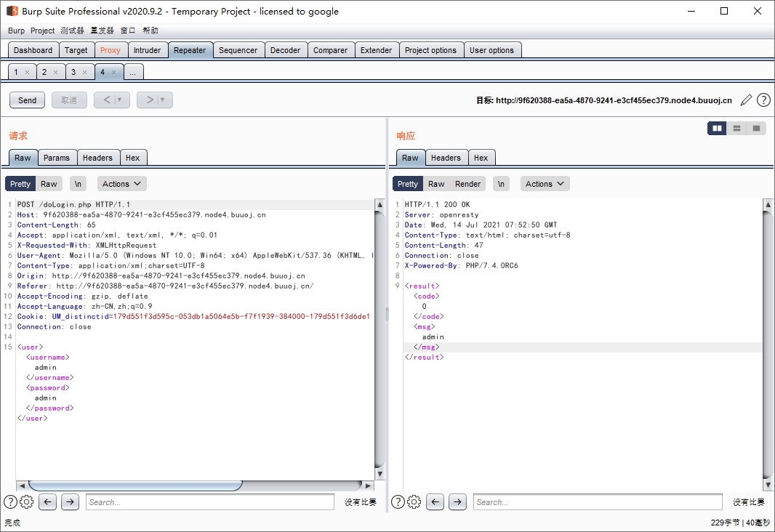Click the request search input field
775x532 pixels.
210,502
